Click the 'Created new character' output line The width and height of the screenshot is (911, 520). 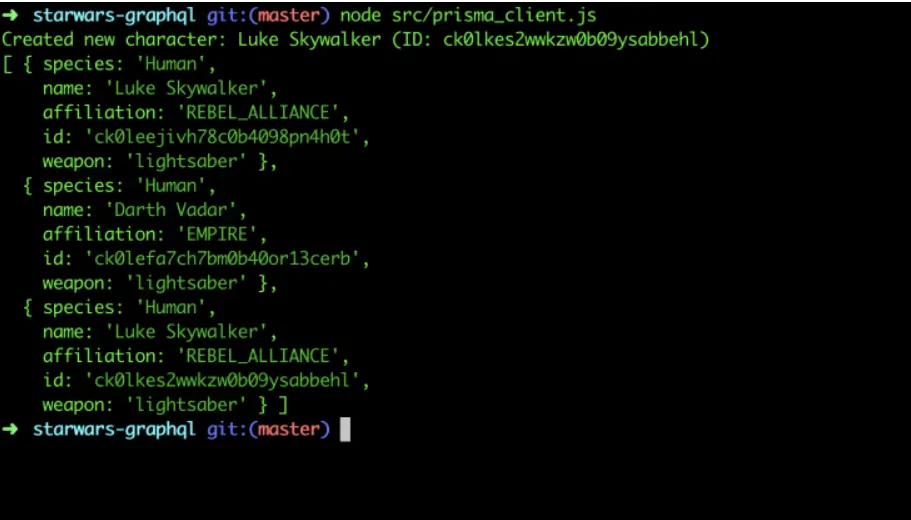[356, 40]
